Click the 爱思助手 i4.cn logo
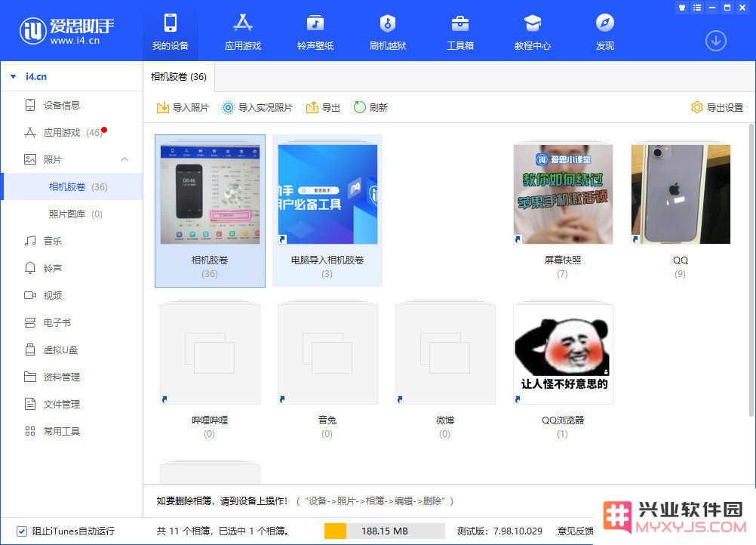Viewport: 756px width, 545px height. click(x=66, y=30)
